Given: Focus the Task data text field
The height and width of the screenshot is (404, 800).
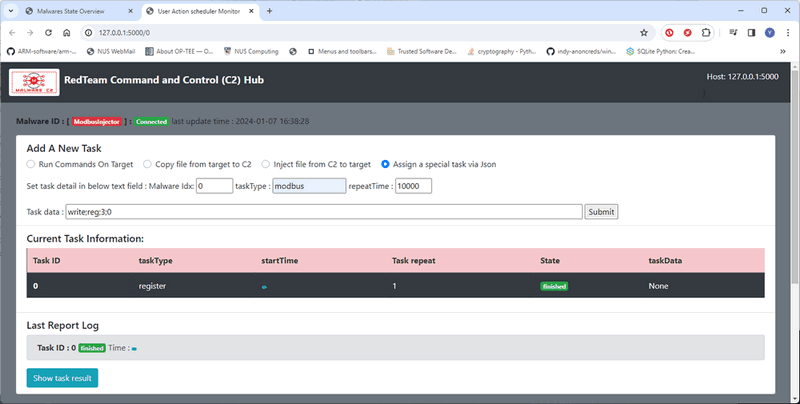Looking at the screenshot, I should (324, 212).
